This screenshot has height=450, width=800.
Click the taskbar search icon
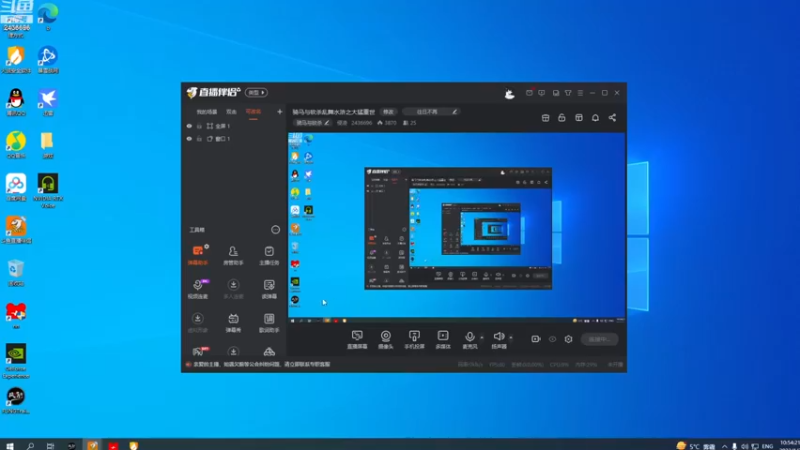[30, 446]
